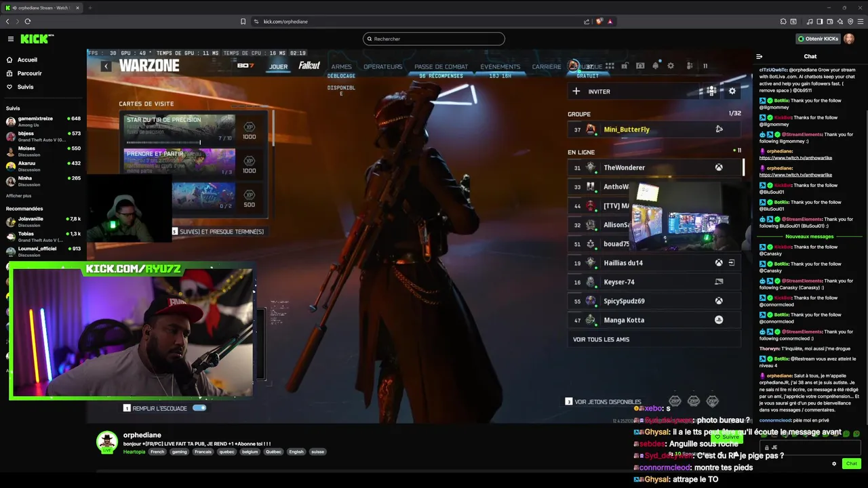Toggle the browser sidebar panel icon
Screen dimensions: 868x488
(x=820, y=21)
